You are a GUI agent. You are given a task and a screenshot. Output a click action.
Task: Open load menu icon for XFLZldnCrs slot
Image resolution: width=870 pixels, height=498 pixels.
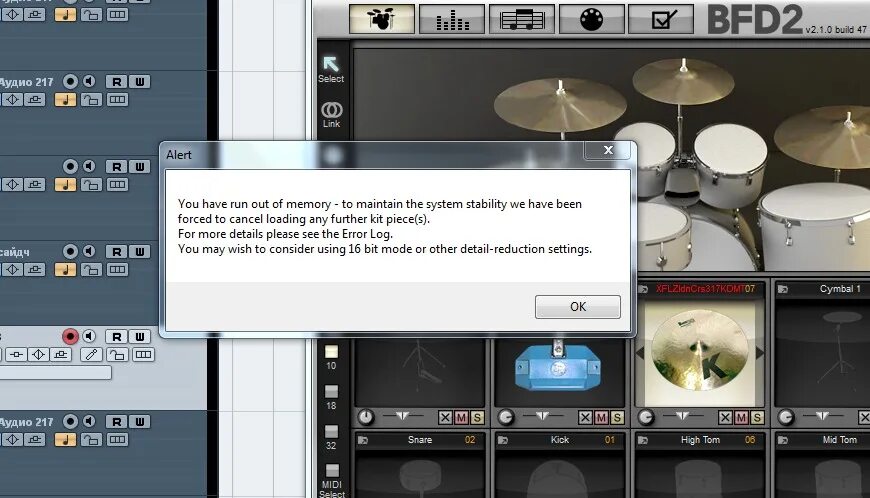click(x=643, y=289)
